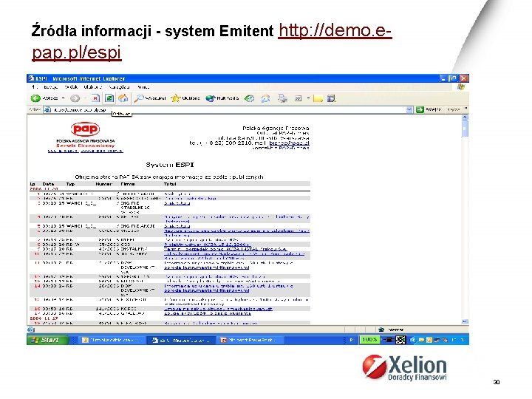Click the Internet zone globe in status bar
This screenshot has height=399, width=532.
(381, 330)
